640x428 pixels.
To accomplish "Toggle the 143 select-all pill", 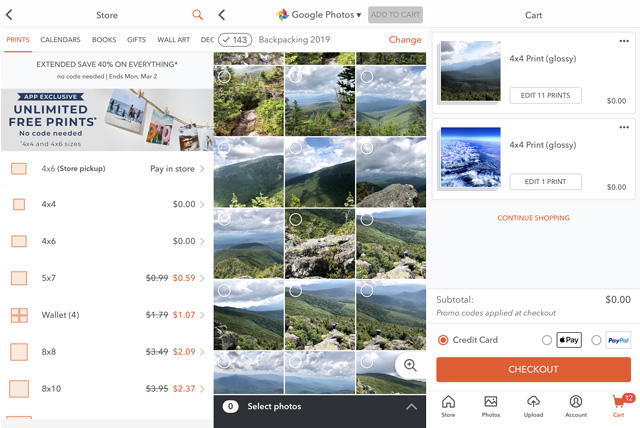I will click(235, 40).
